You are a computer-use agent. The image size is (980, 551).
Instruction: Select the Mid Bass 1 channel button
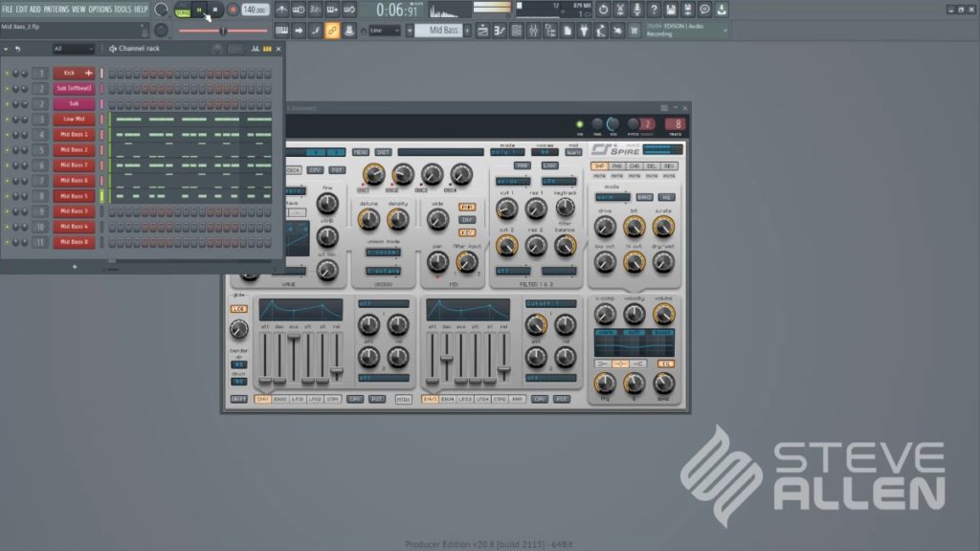[x=74, y=134]
